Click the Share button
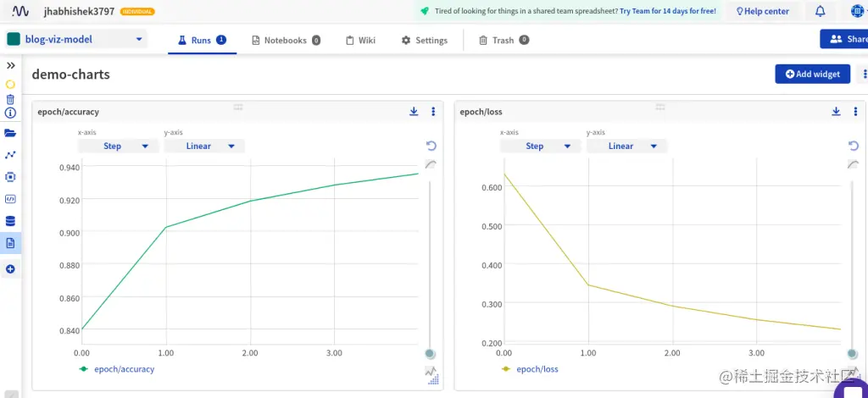This screenshot has height=398, width=868. tap(844, 39)
